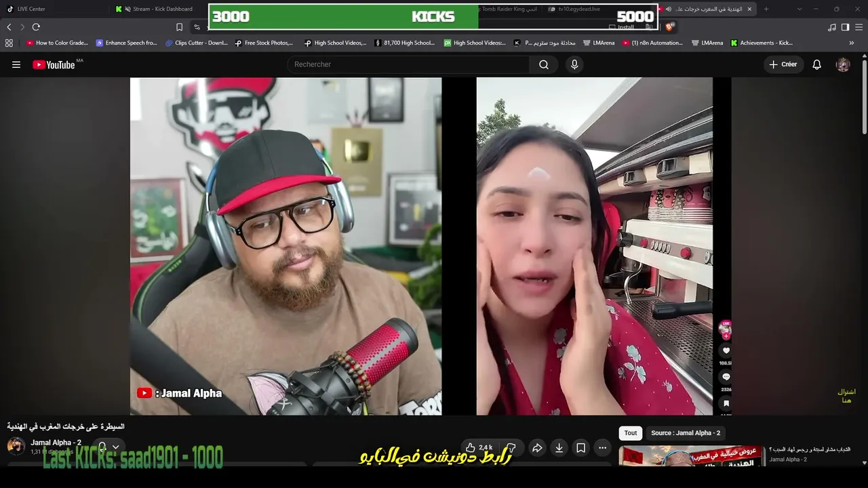
Task: Reload the current page
Action: [x=36, y=27]
